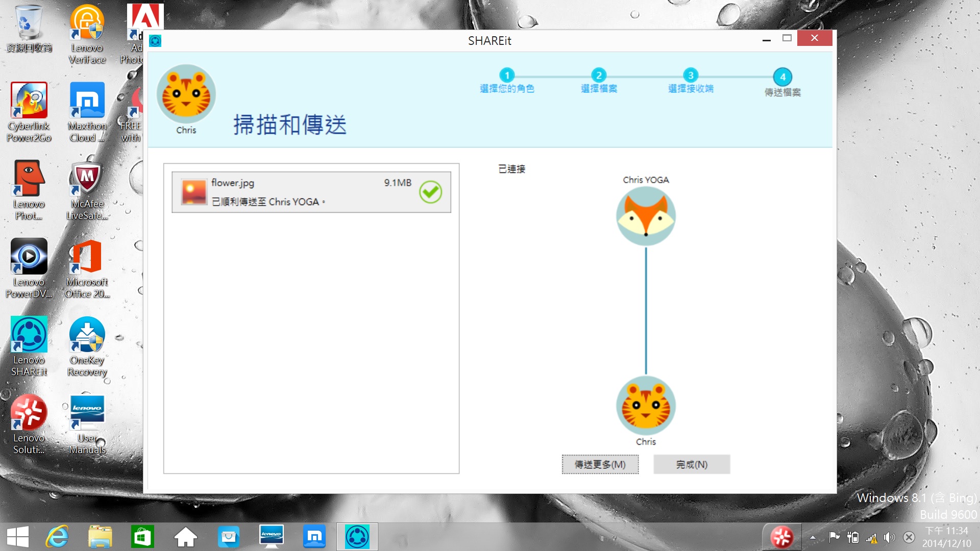Open OneKey Recovery desktop shortcut
The width and height of the screenshot is (980, 551).
(x=87, y=346)
